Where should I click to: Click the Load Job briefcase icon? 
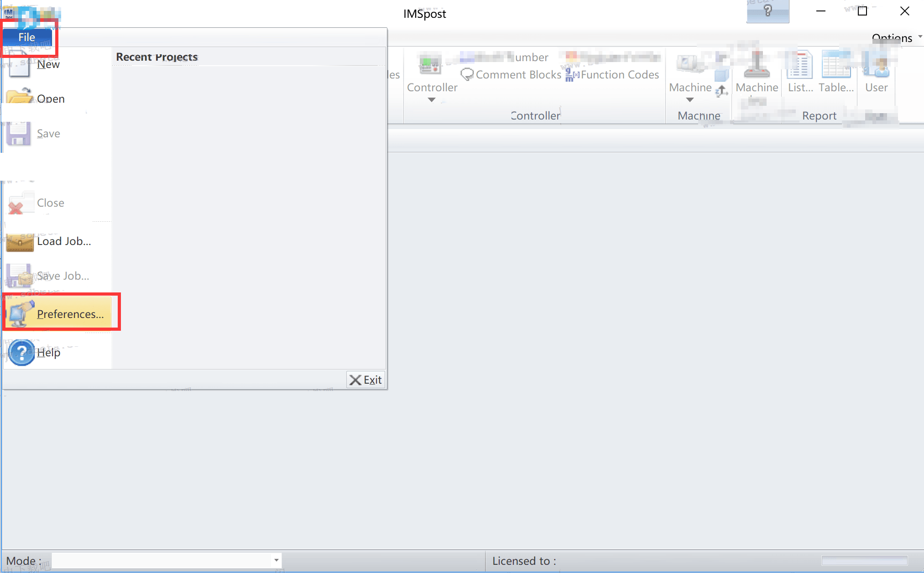coord(20,242)
